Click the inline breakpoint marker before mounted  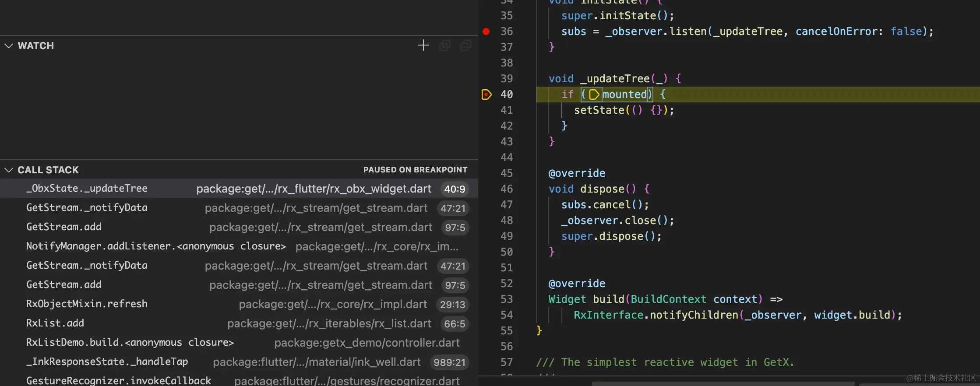[x=594, y=95]
